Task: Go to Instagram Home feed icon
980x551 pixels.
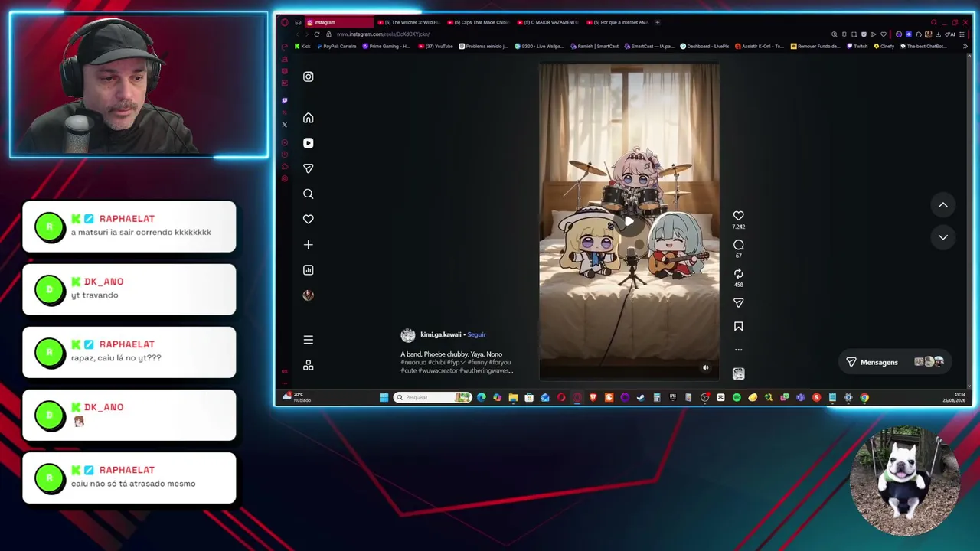Action: coord(308,118)
